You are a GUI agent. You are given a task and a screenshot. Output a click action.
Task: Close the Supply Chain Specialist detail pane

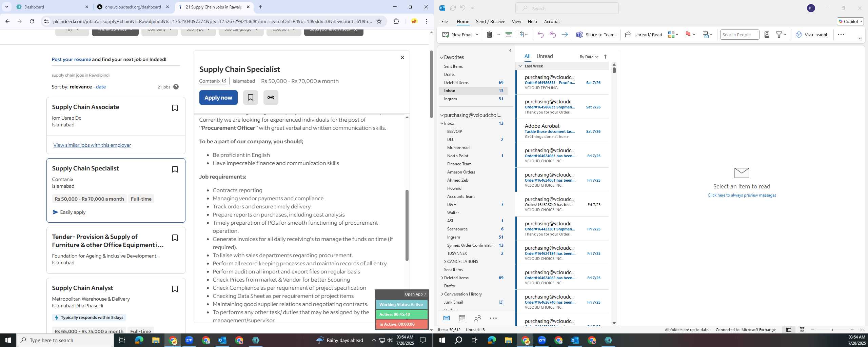[x=402, y=58]
